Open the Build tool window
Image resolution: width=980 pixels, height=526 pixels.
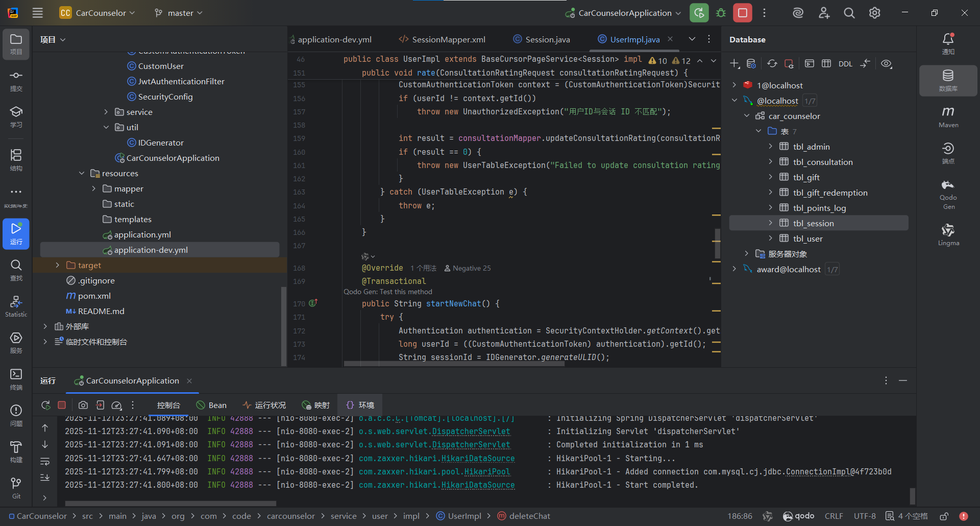click(x=16, y=452)
